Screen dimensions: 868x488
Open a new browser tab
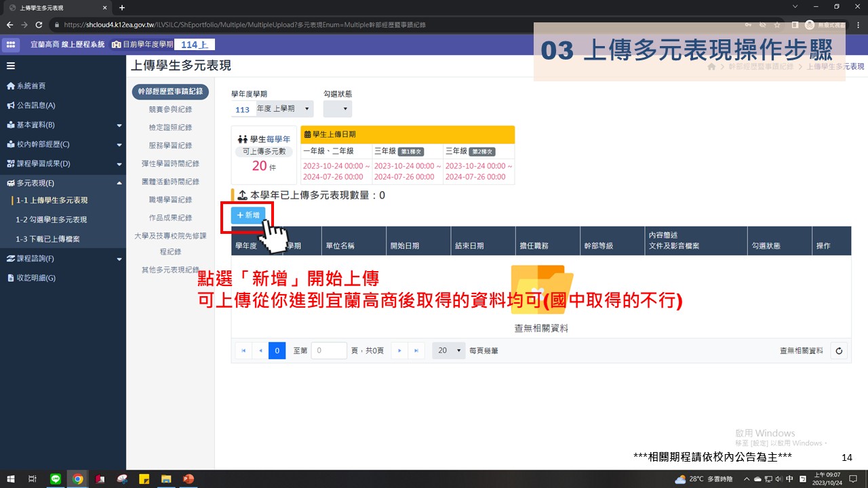tap(122, 7)
